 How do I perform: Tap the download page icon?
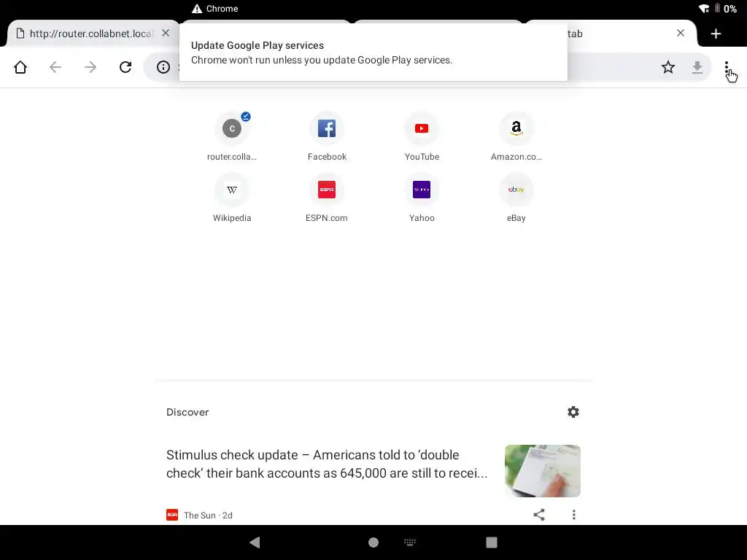pyautogui.click(x=697, y=67)
